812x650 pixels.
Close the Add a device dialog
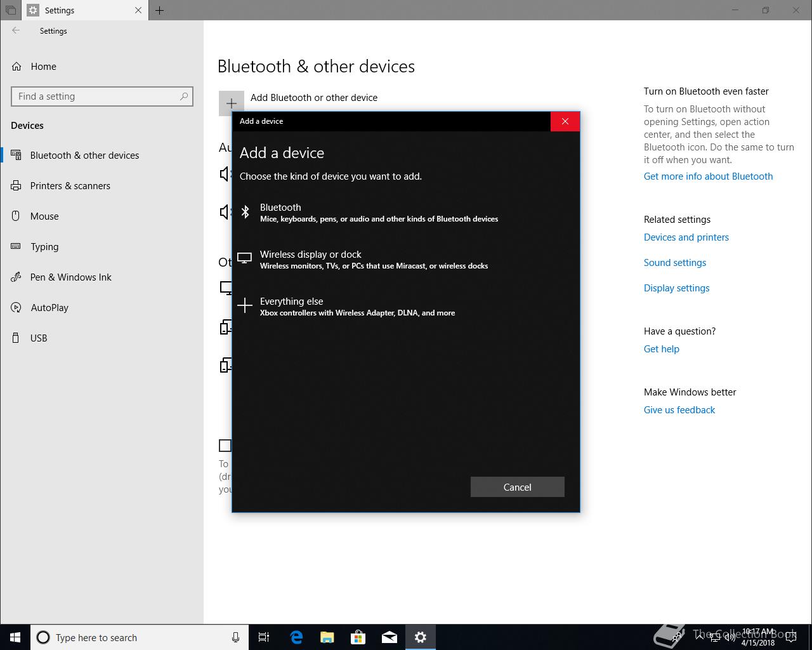(565, 121)
